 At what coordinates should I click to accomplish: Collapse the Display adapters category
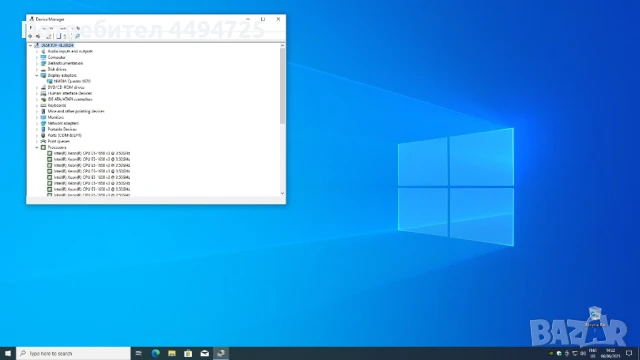[x=37, y=76]
